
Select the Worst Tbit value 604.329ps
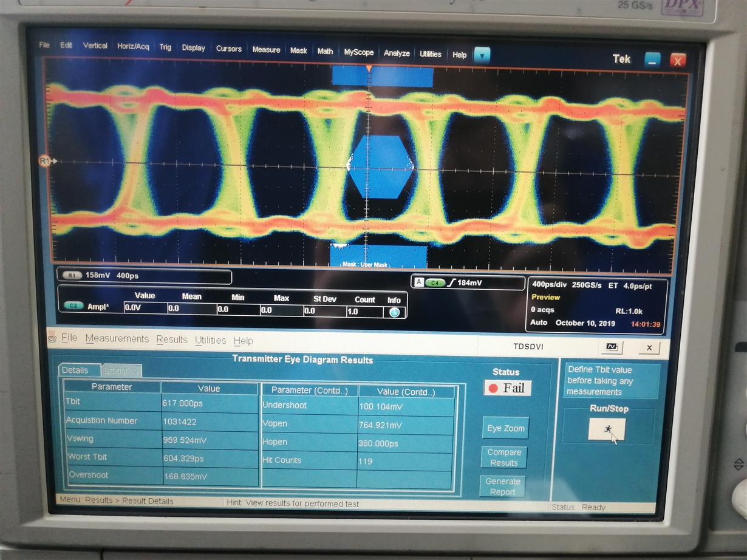click(x=210, y=458)
